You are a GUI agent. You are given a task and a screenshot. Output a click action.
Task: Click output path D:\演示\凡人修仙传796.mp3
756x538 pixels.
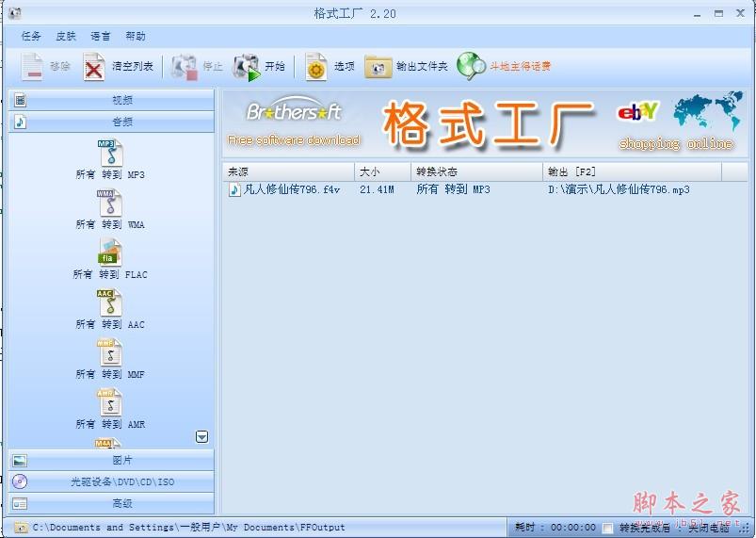(619, 189)
